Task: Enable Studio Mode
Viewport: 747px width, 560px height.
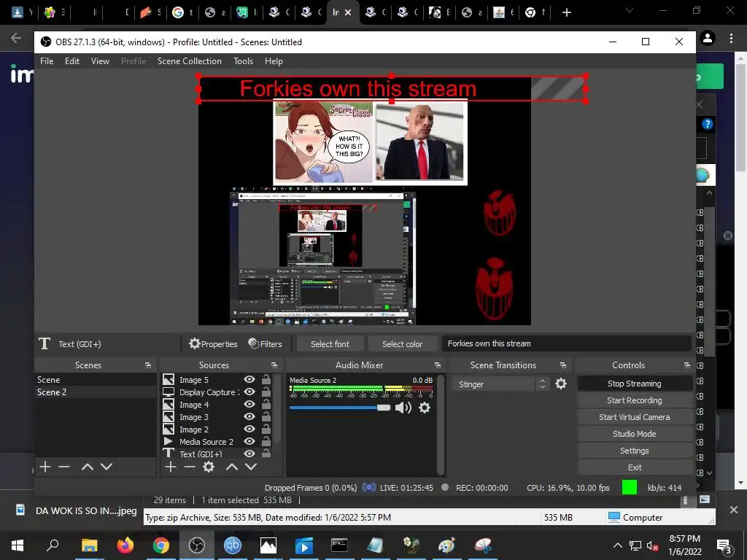Action: (635, 434)
